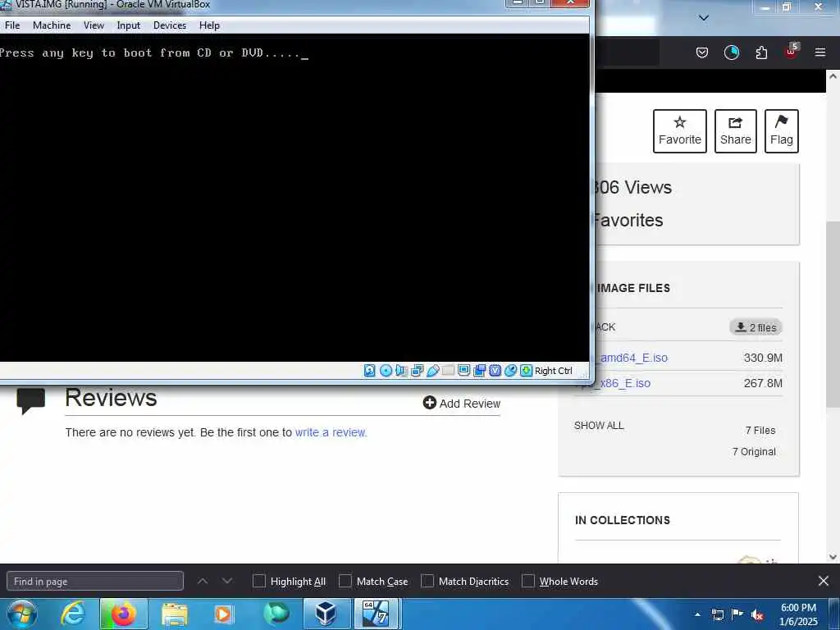Open Internet Explorer from the taskbar
Screen dimensions: 840x630
[73, 614]
